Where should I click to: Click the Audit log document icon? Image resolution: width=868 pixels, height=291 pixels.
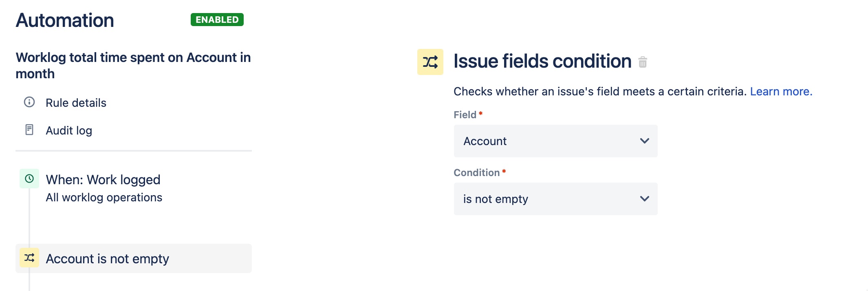point(29,130)
